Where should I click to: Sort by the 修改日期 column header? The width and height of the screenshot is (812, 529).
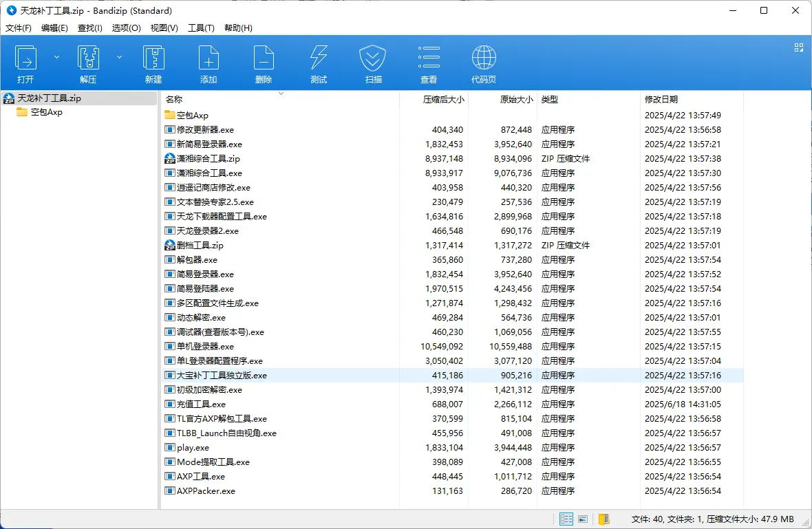661,100
